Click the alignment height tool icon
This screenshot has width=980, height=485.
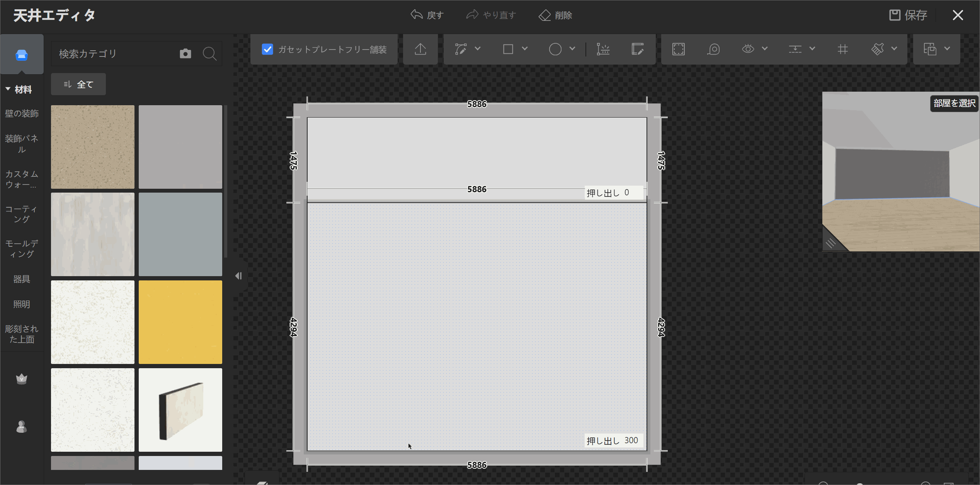[795, 49]
